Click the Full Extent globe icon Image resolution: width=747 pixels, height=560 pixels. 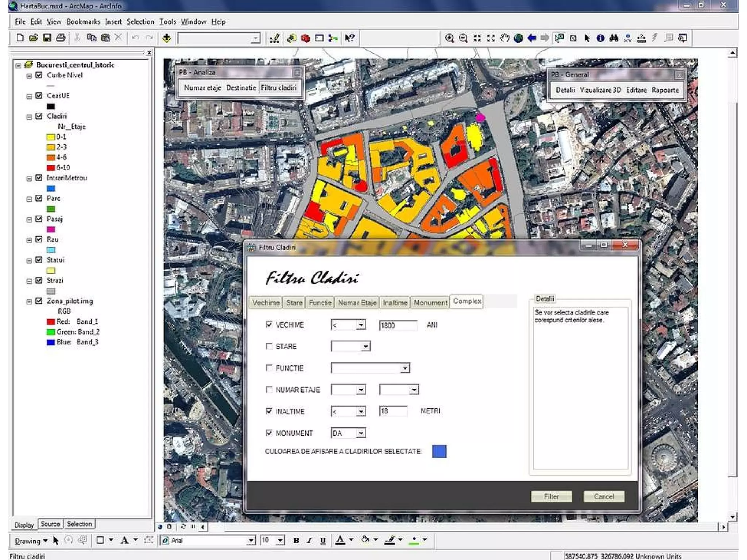pos(518,38)
